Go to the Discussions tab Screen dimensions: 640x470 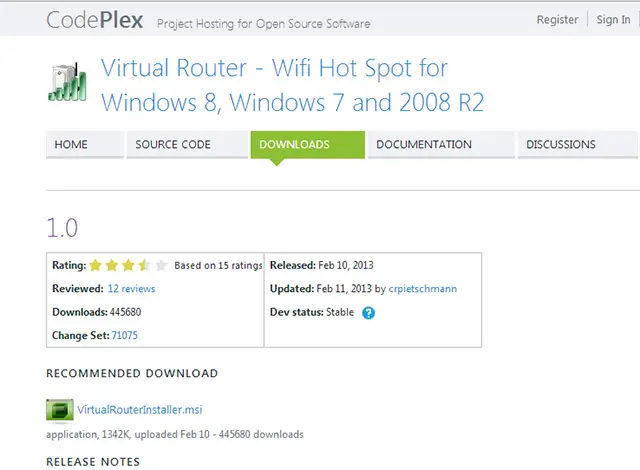[x=560, y=145]
